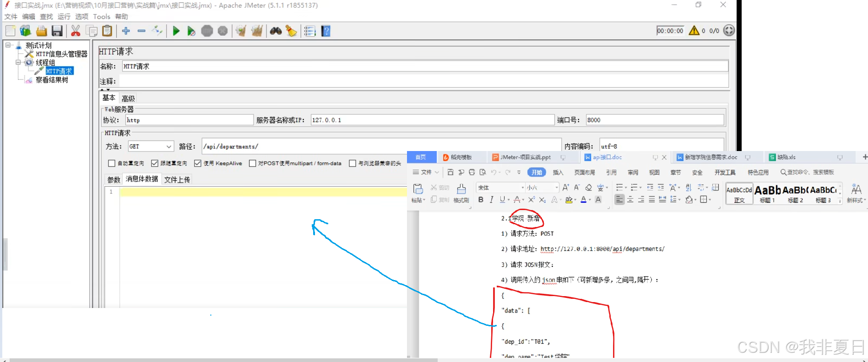
Task: Switch to JMeter-项目实战.ppt document tab
Action: 526,157
